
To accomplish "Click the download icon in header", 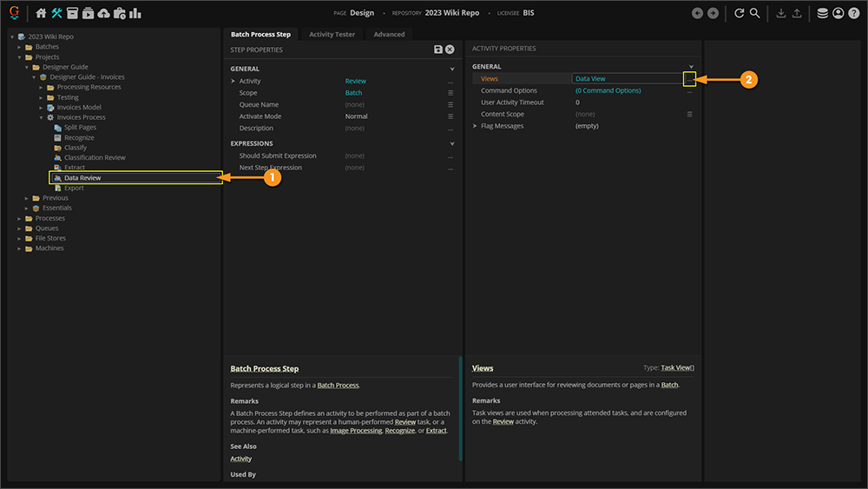I will pos(780,13).
